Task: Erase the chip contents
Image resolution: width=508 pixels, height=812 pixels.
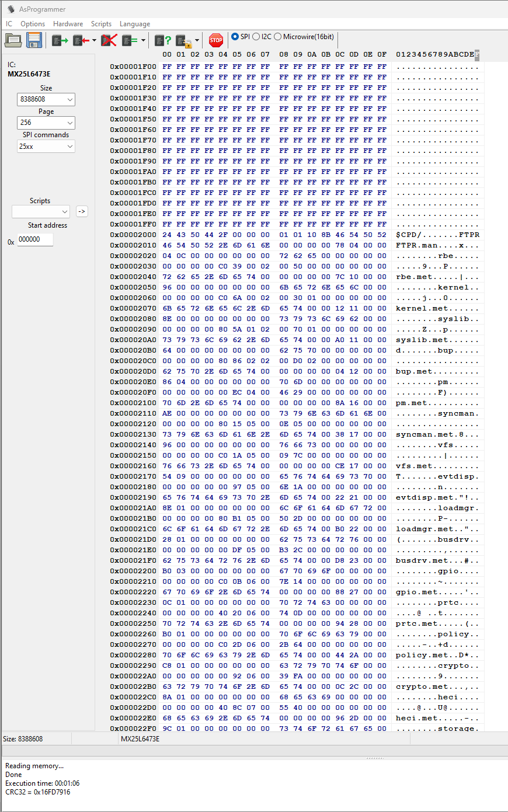Action: point(109,40)
